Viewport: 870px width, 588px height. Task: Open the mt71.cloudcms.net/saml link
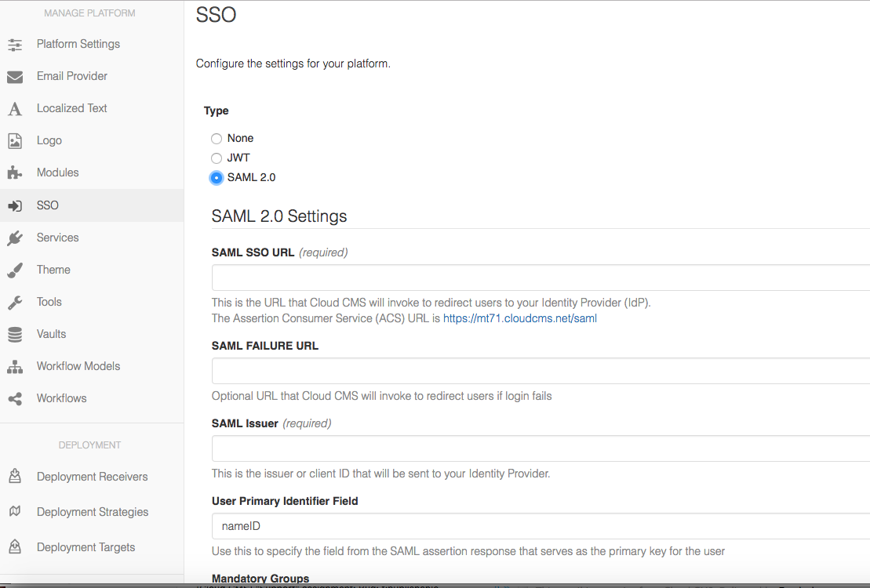(x=519, y=318)
